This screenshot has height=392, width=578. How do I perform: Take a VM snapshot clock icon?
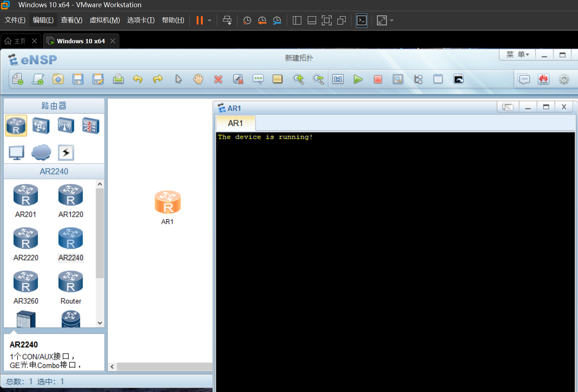point(247,20)
